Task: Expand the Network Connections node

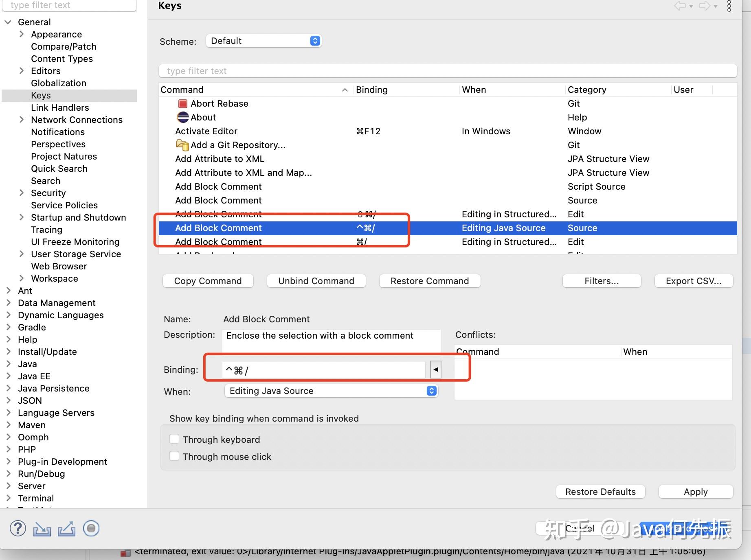Action: click(x=22, y=120)
